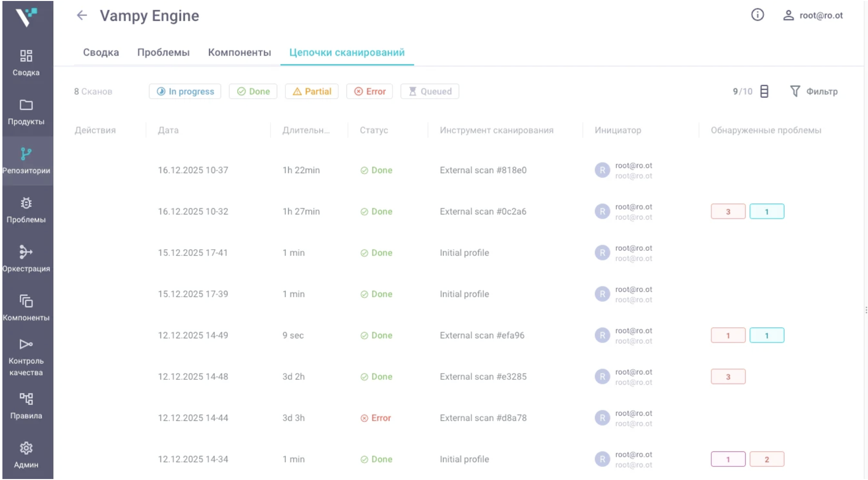Toggle the Queued status filter chip
Image resolution: width=868 pixels, height=480 pixels.
430,91
